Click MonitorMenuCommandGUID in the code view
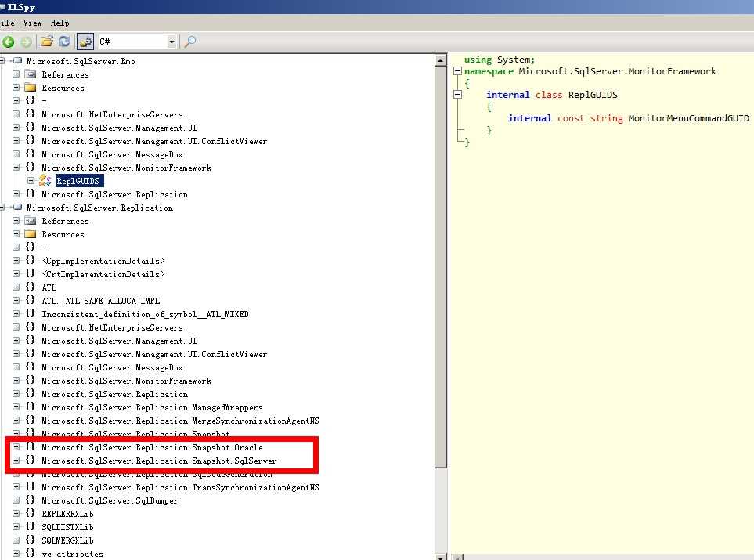The width and height of the screenshot is (754, 560). (x=688, y=118)
